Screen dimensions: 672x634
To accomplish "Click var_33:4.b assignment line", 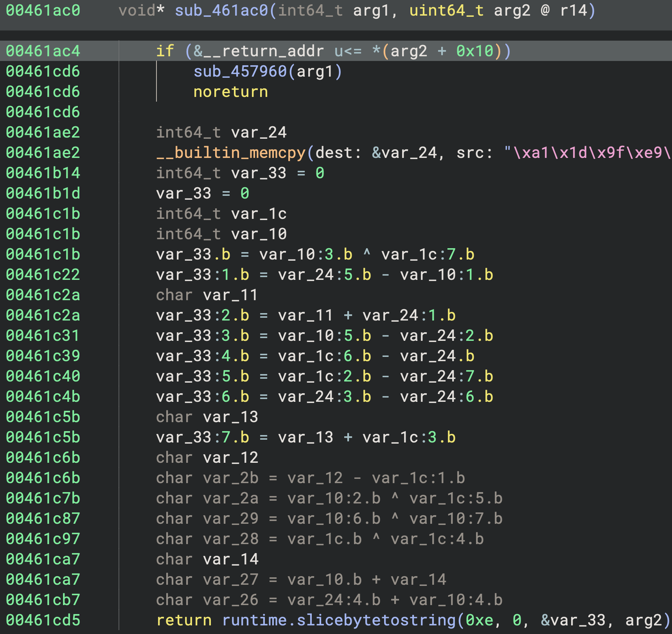I will coord(315,356).
